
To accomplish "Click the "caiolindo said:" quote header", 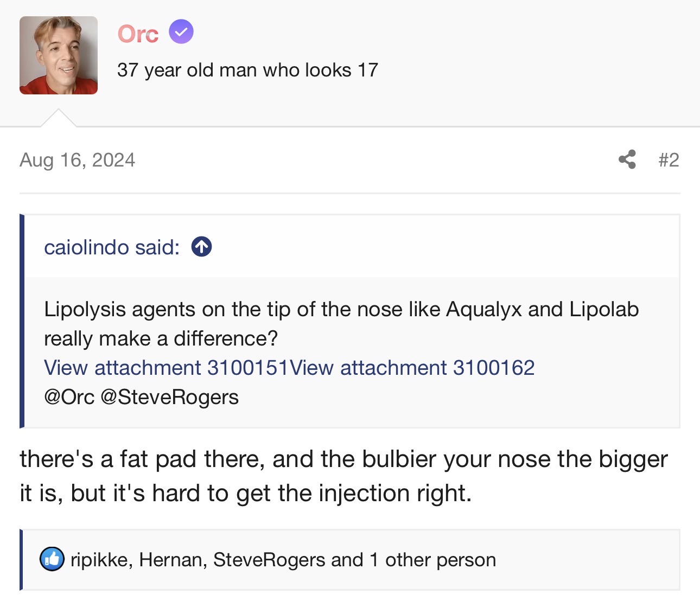I will [112, 247].
